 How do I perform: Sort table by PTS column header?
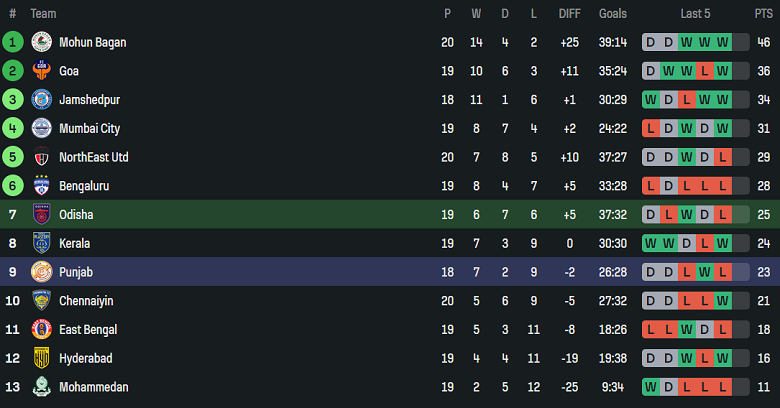(x=764, y=13)
